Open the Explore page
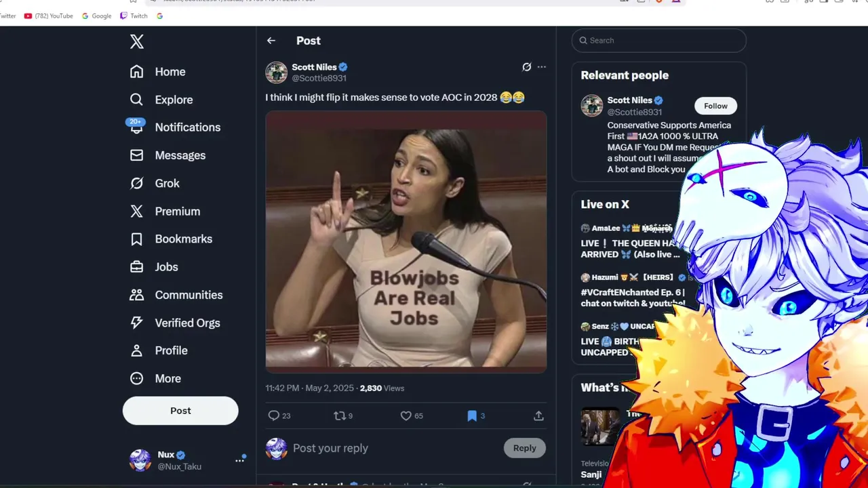This screenshot has height=488, width=868. click(174, 100)
